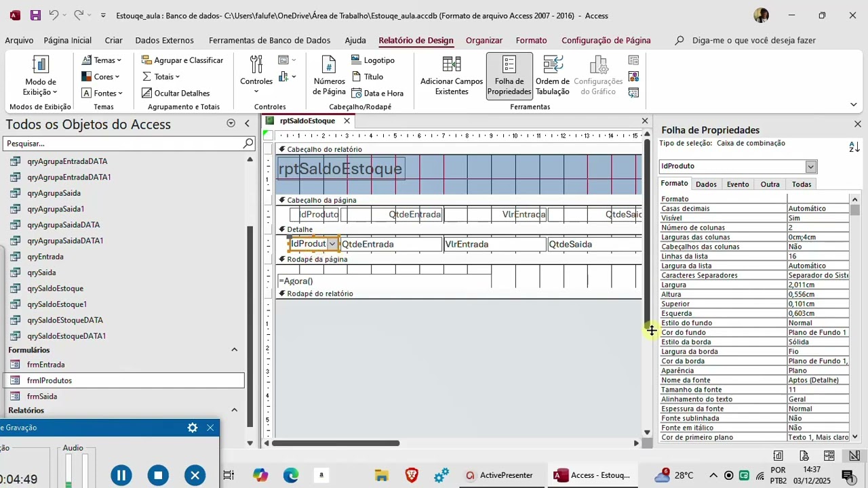Open Microsoft Edge from the taskbar

point(291,475)
